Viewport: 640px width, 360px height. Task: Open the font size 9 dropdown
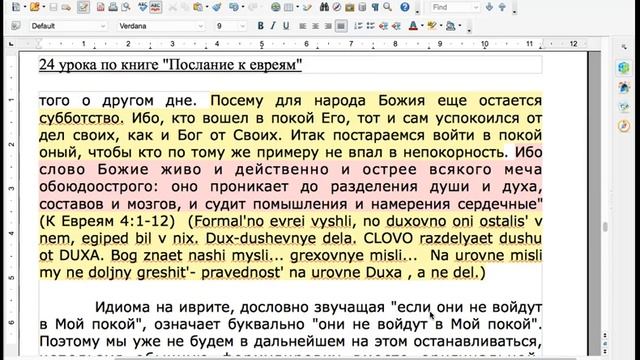(243, 26)
